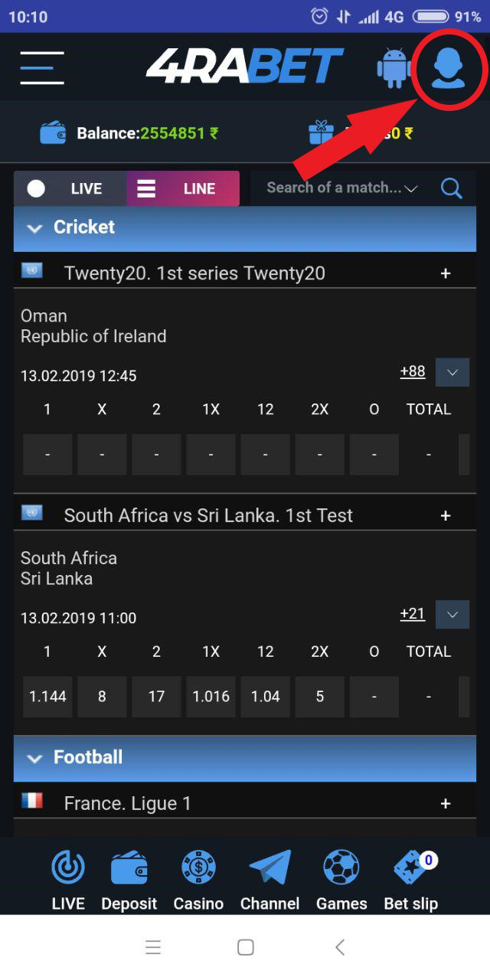Open the Telegram Channel icon
This screenshot has width=490, height=980.
click(269, 869)
